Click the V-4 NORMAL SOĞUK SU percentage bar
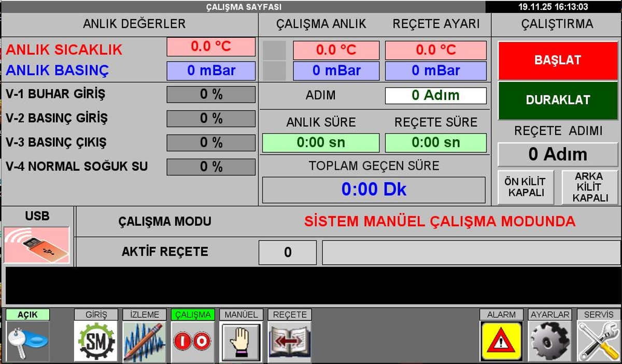The height and width of the screenshot is (364, 622). [x=211, y=167]
